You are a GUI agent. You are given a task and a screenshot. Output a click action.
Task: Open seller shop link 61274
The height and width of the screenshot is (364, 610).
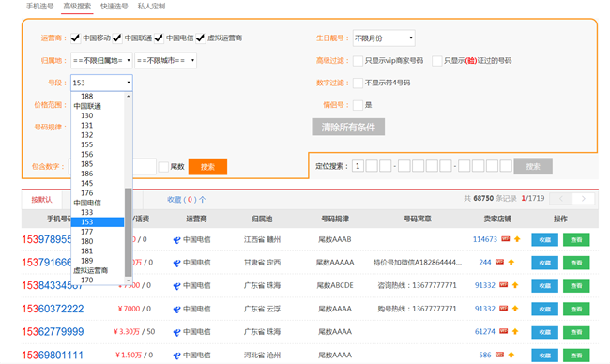[x=485, y=332]
